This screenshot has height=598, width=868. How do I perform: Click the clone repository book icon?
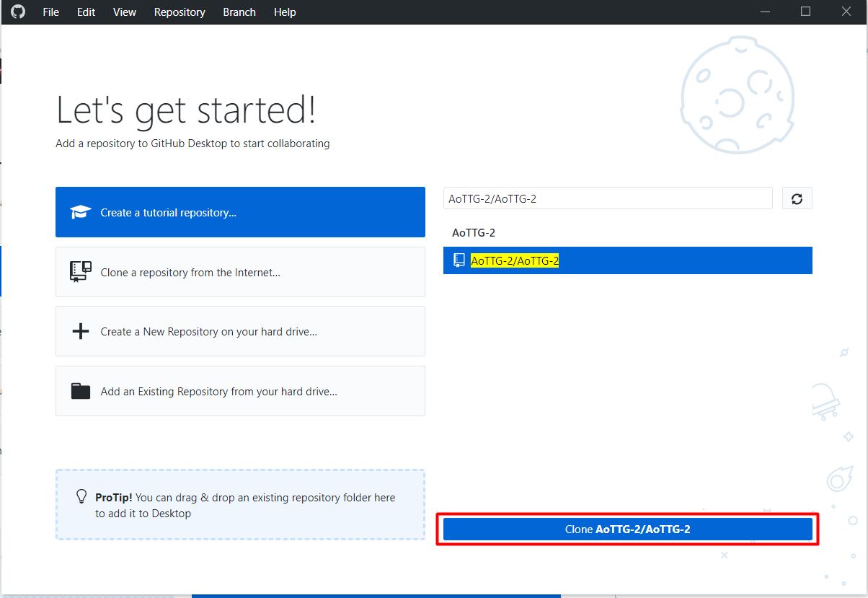(80, 271)
